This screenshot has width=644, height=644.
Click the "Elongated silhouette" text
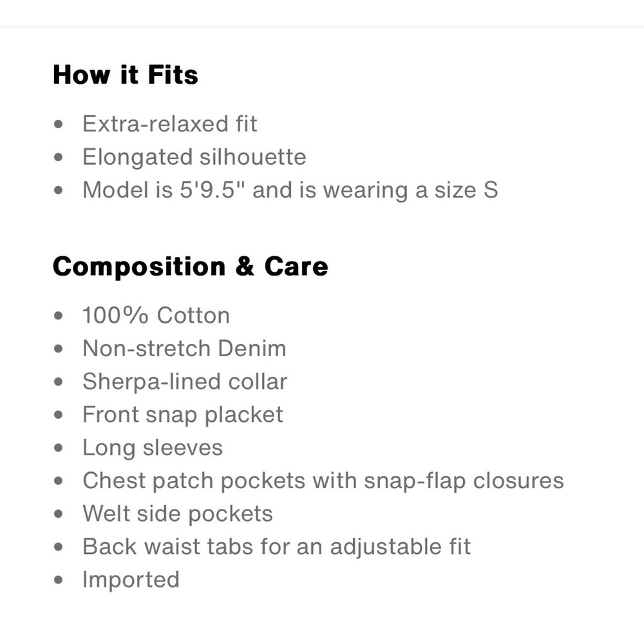(194, 157)
